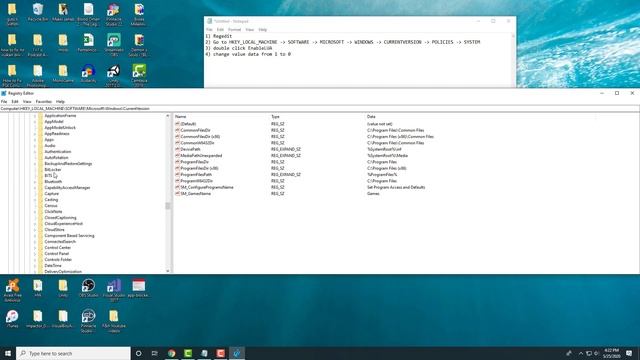Click the Registry Editor title bar icon
Viewport: 640px width, 360px height.
pos(4,93)
